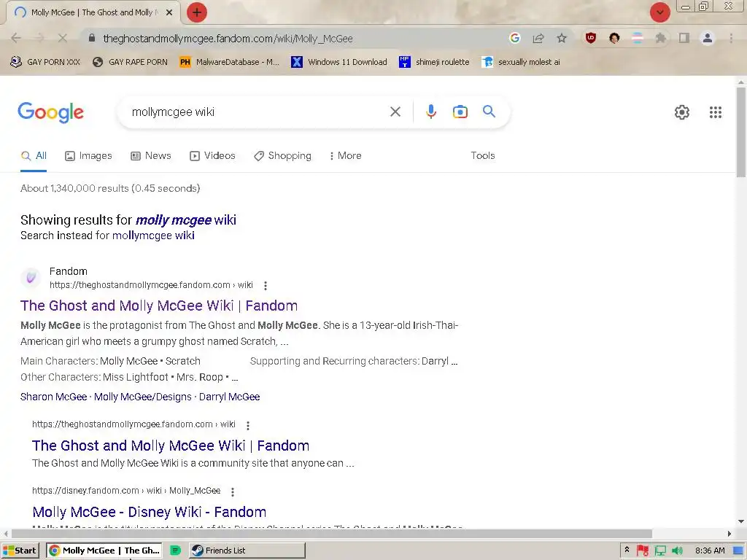
Task: Select the Molly McGee browser tab
Action: point(93,12)
